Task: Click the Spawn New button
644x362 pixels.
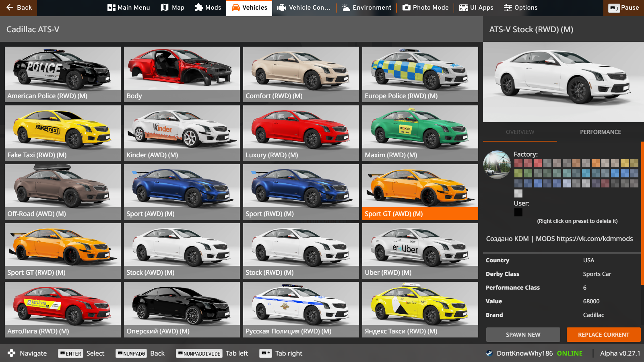Action: click(523, 335)
